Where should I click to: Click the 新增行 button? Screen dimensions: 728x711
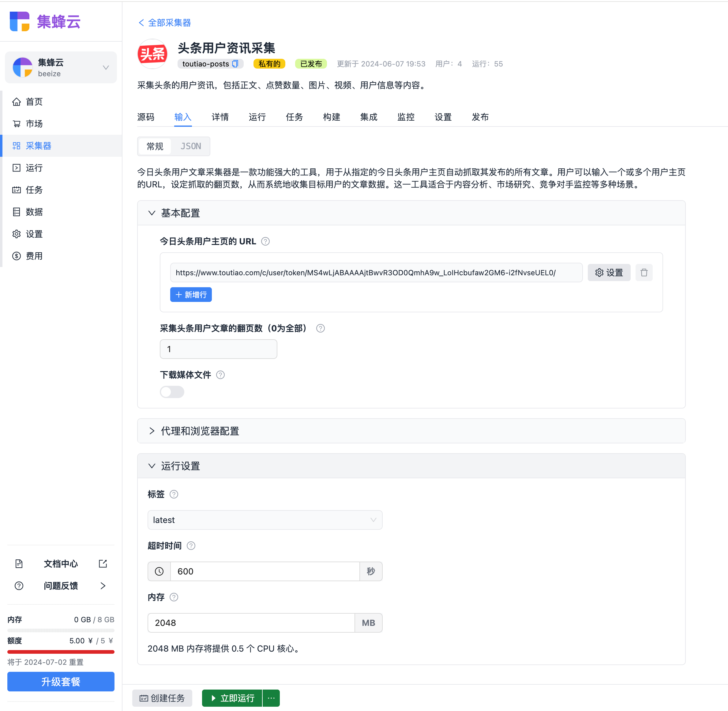[191, 295]
